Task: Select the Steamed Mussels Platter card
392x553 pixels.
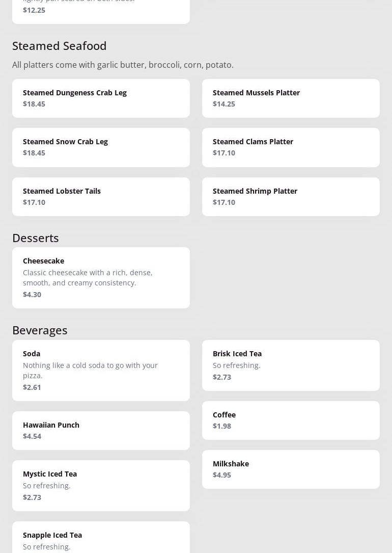Action: (291, 98)
